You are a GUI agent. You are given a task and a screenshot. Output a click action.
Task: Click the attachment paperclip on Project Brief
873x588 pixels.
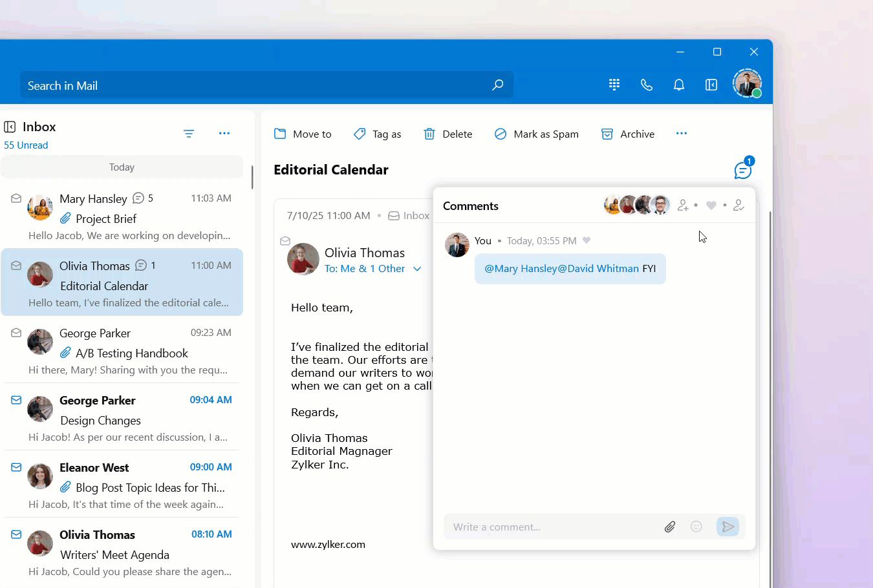click(x=65, y=218)
